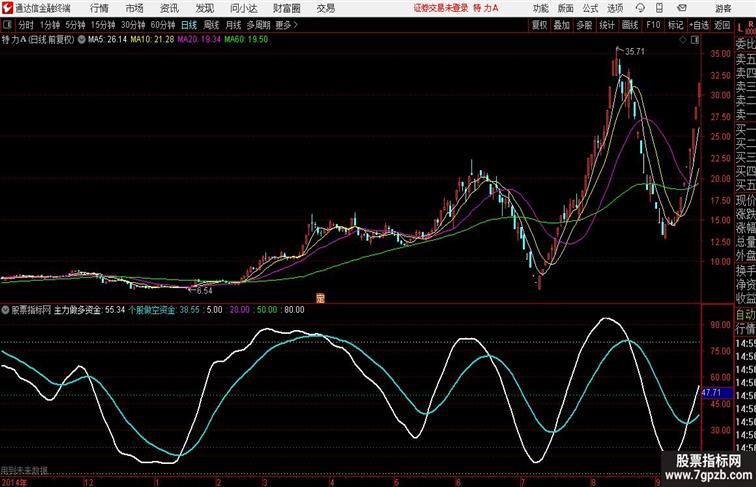Click 个股做空资金: 38.55 indicator label
Viewport: 756px width, 487px height.
click(164, 310)
